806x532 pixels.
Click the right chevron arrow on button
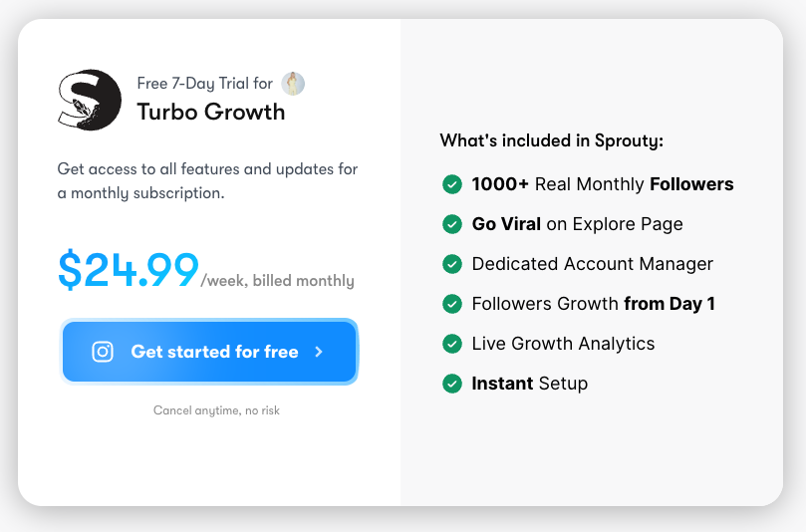pyautogui.click(x=319, y=352)
